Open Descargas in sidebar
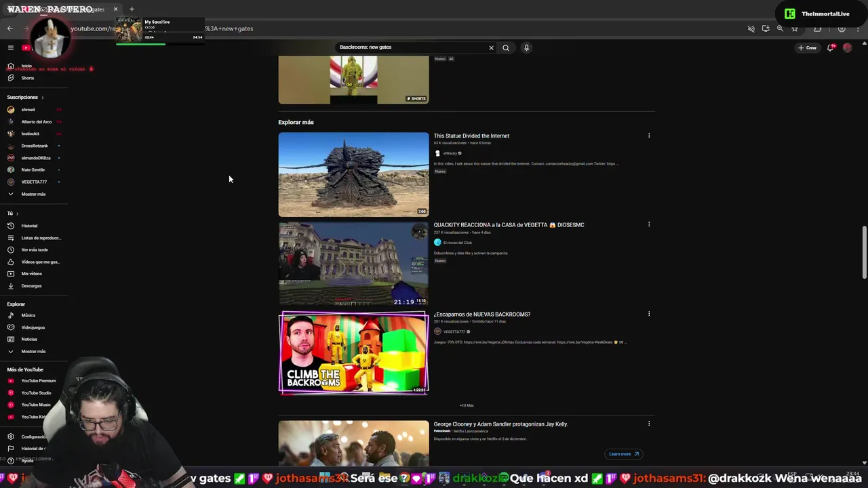Screen dimensions: 868x488 (x=31, y=286)
